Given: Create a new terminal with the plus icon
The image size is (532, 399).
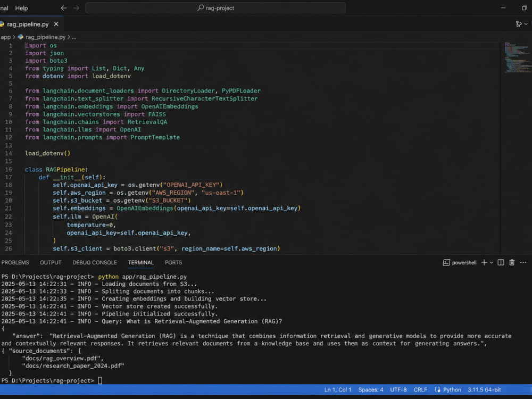Looking at the screenshot, I should pyautogui.click(x=484, y=262).
